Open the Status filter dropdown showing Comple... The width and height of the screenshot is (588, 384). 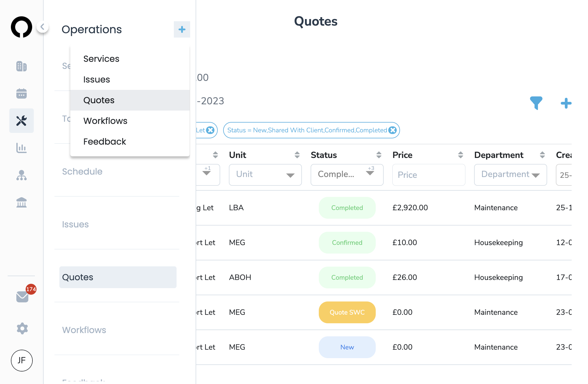point(347,175)
